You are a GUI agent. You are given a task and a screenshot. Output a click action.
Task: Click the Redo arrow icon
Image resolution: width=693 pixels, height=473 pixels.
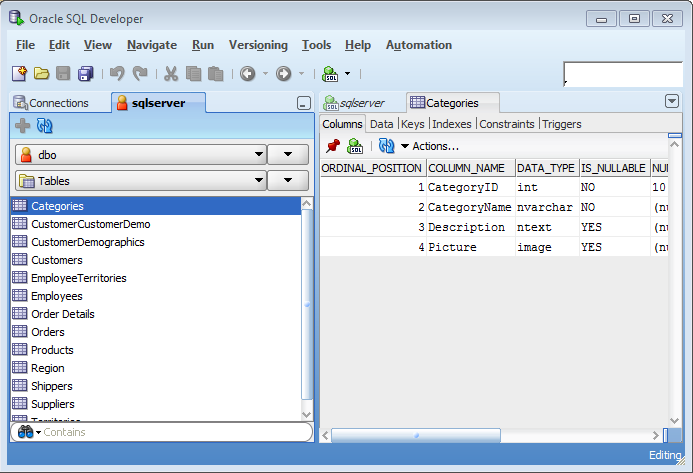[140, 73]
